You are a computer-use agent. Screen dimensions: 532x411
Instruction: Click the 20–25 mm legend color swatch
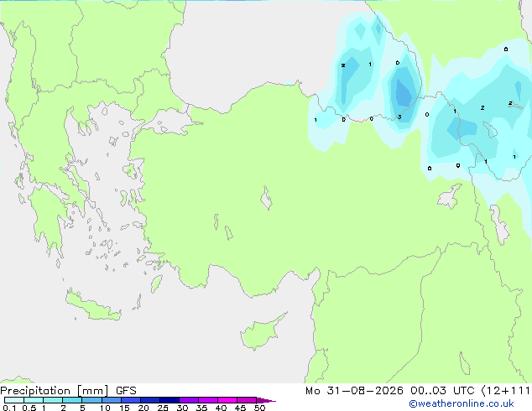150,400
